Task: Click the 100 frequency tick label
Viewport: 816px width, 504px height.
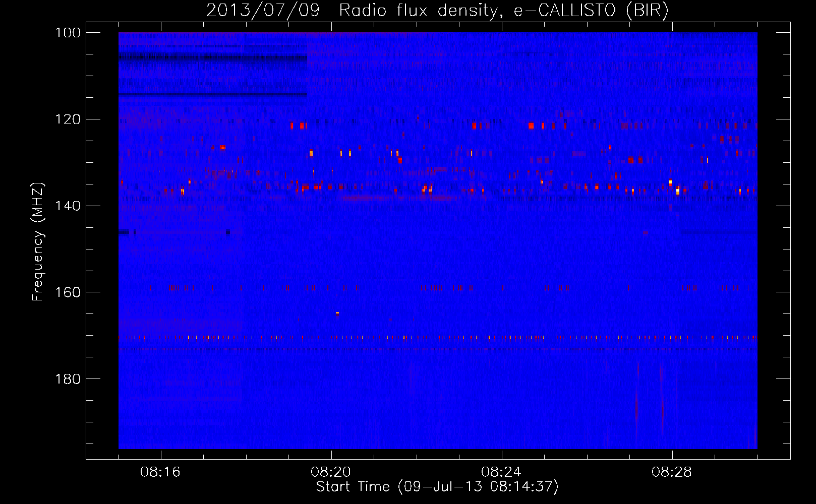Action: 67,33
